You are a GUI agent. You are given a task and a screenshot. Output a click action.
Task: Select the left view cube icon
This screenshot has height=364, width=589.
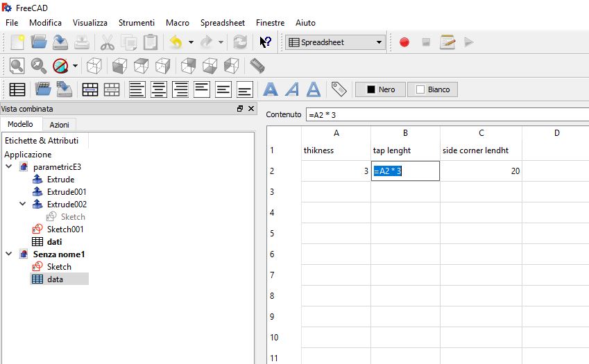tap(231, 66)
